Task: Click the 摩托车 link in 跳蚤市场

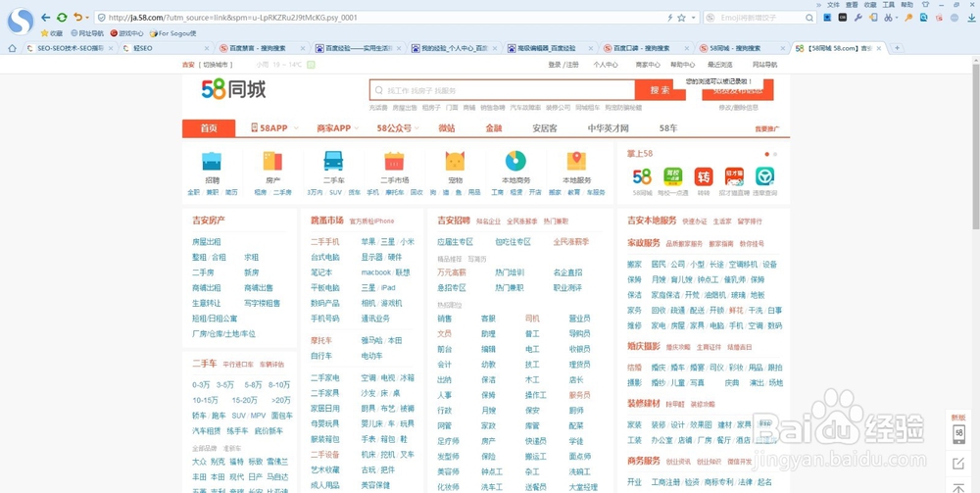Action: 321,340
